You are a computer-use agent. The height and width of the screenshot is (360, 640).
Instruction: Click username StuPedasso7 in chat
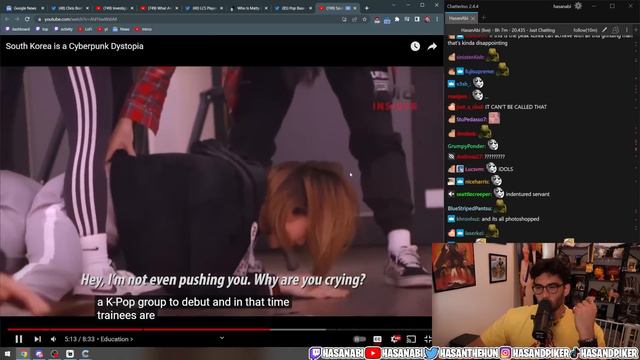pos(471,119)
